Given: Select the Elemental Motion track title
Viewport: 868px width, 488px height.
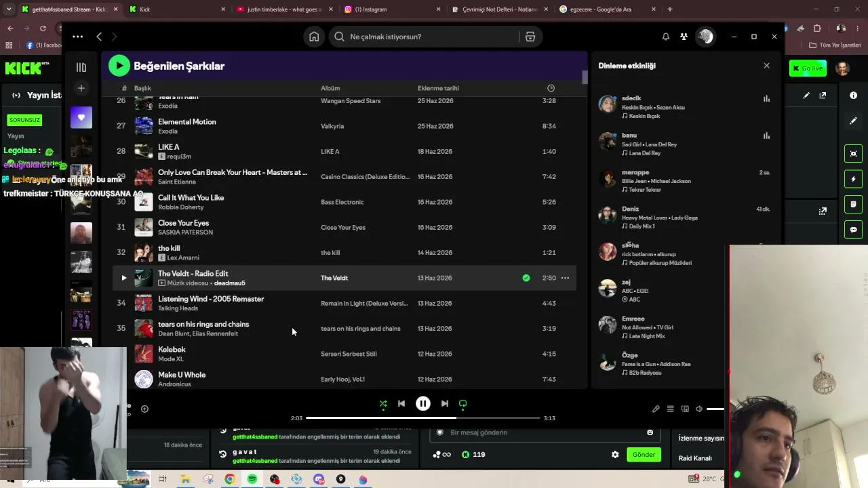Looking at the screenshot, I should (187, 122).
